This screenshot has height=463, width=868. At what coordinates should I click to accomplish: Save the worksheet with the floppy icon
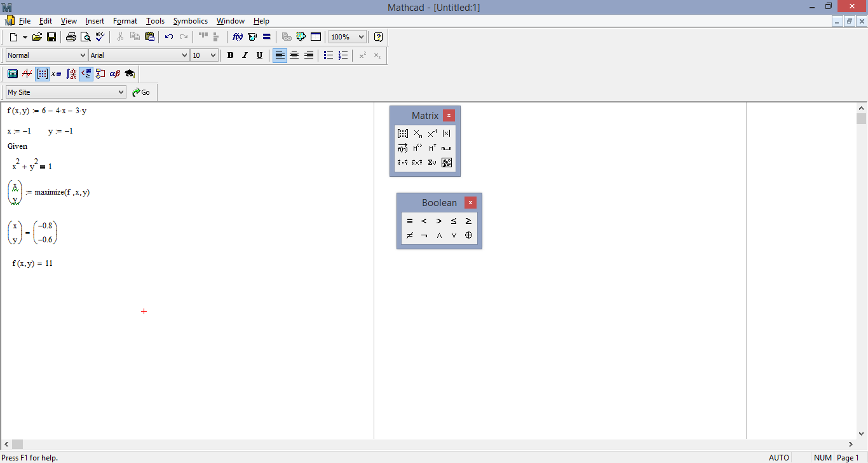tap(51, 37)
